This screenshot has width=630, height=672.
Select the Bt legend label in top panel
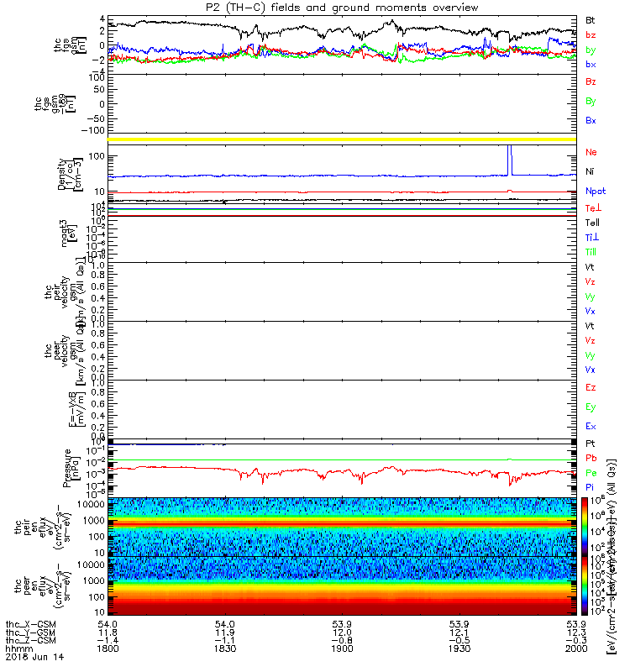click(591, 20)
